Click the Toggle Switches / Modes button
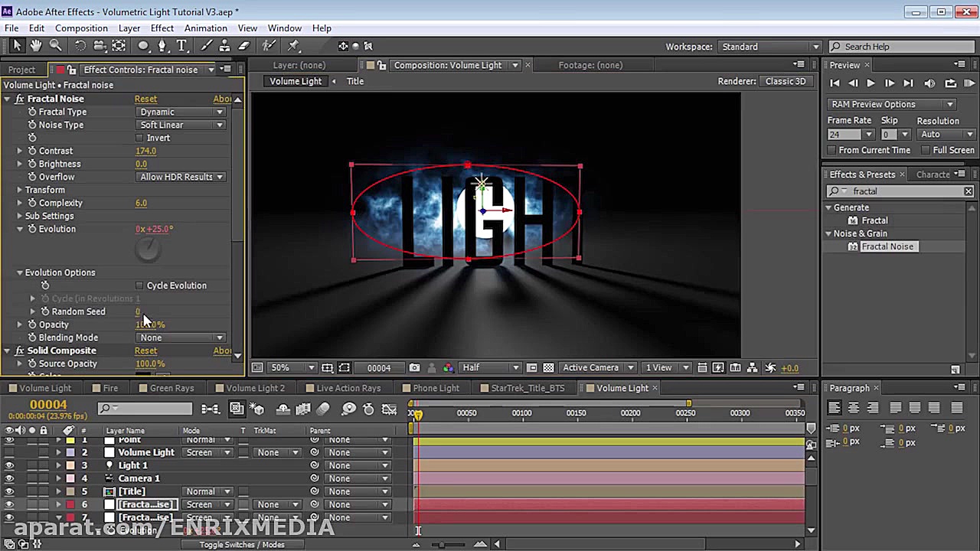Viewport: 980px width, 551px height. [x=242, y=545]
